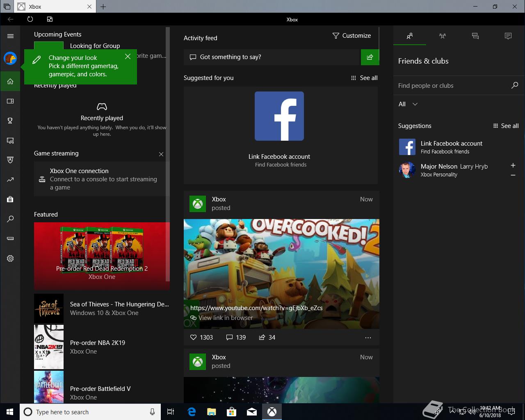The height and width of the screenshot is (420, 525).
Task: Open more options ellipsis on Overcooked post
Action: pyautogui.click(x=368, y=338)
